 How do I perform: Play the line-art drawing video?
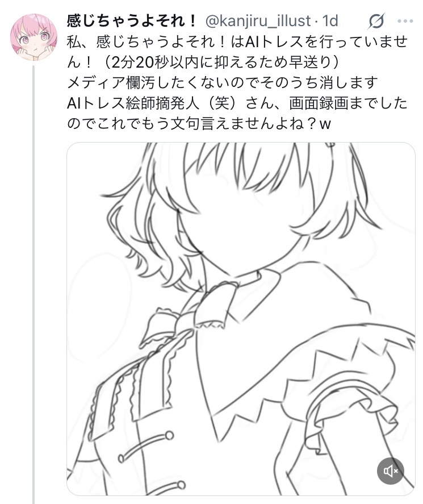pos(241,319)
